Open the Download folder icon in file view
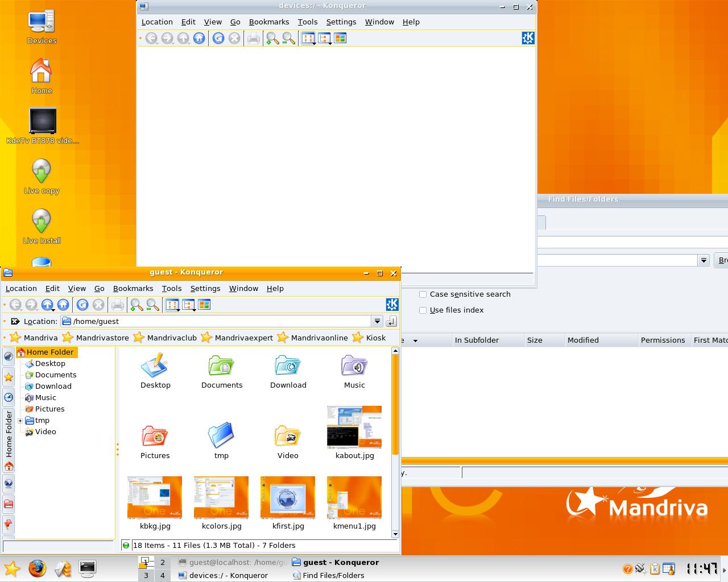Viewport: 728px width, 582px height. click(288, 365)
